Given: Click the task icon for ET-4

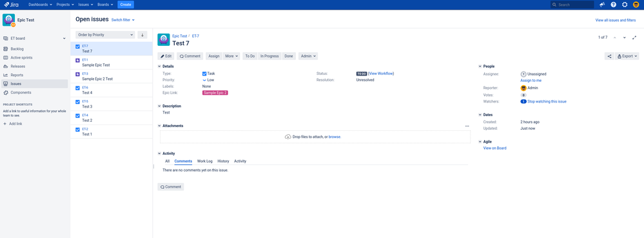Looking at the screenshot, I should 77,115.
